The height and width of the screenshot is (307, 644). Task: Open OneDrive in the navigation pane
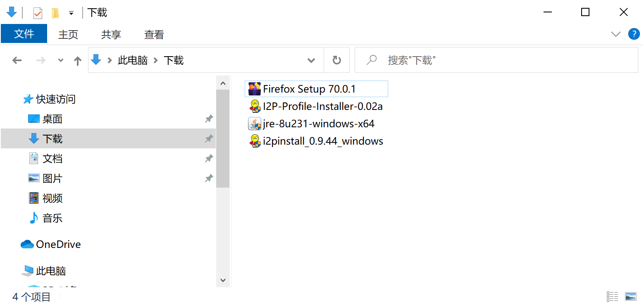(58, 244)
